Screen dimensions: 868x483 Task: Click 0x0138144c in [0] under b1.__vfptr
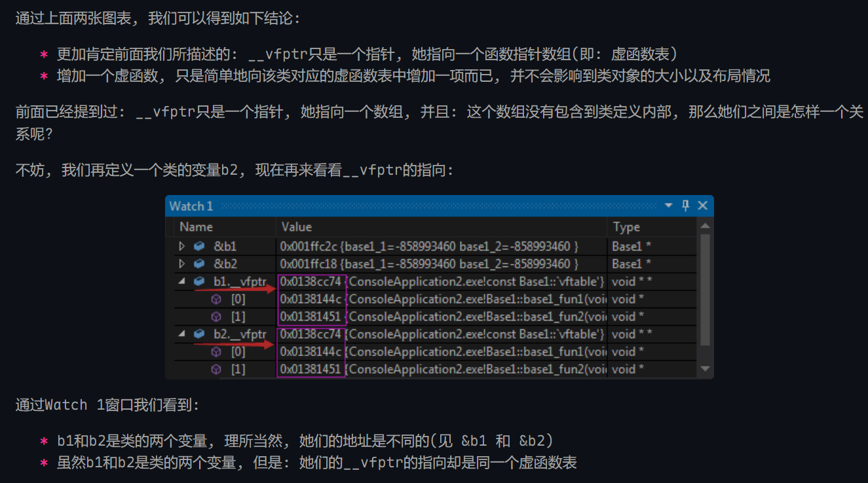click(311, 299)
